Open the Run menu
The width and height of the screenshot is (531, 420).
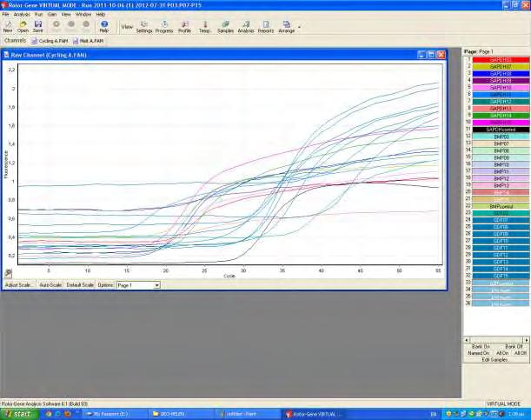click(38, 15)
